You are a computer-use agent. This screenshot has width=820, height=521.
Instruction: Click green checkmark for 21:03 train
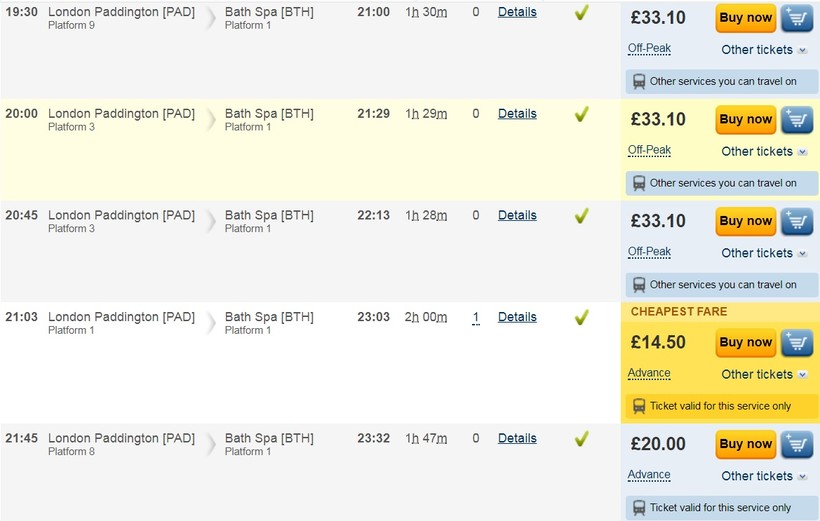[581, 317]
